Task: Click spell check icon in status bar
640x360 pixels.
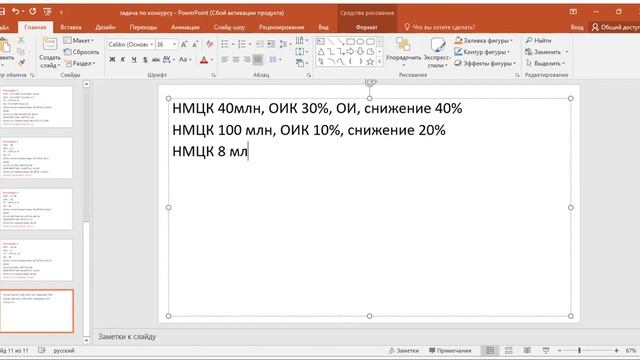Action: [42, 350]
